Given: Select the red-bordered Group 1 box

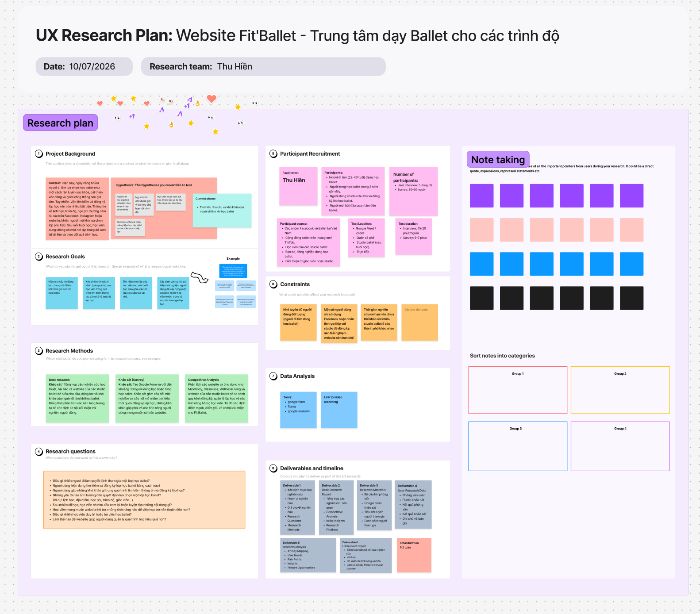Looking at the screenshot, I should click(518, 390).
